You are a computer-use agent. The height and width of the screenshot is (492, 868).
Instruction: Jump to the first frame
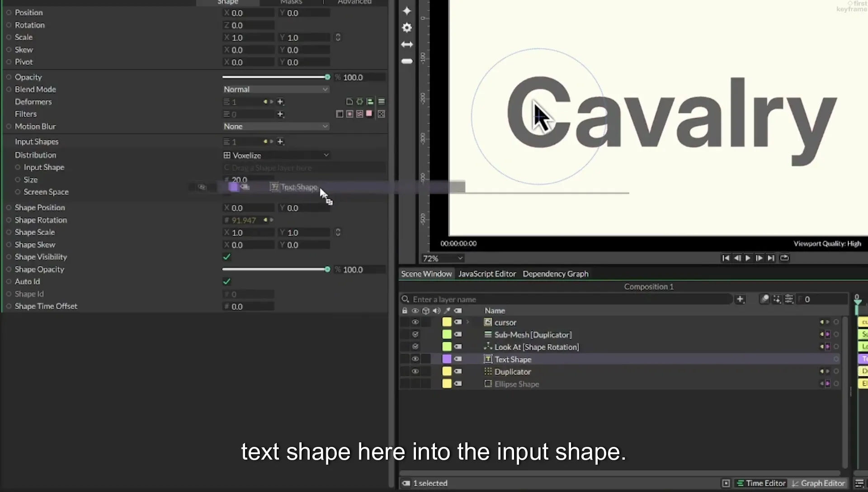(x=726, y=258)
